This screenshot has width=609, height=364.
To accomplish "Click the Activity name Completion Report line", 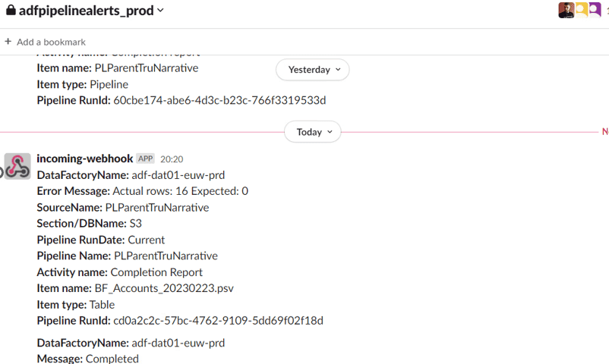I will [119, 272].
